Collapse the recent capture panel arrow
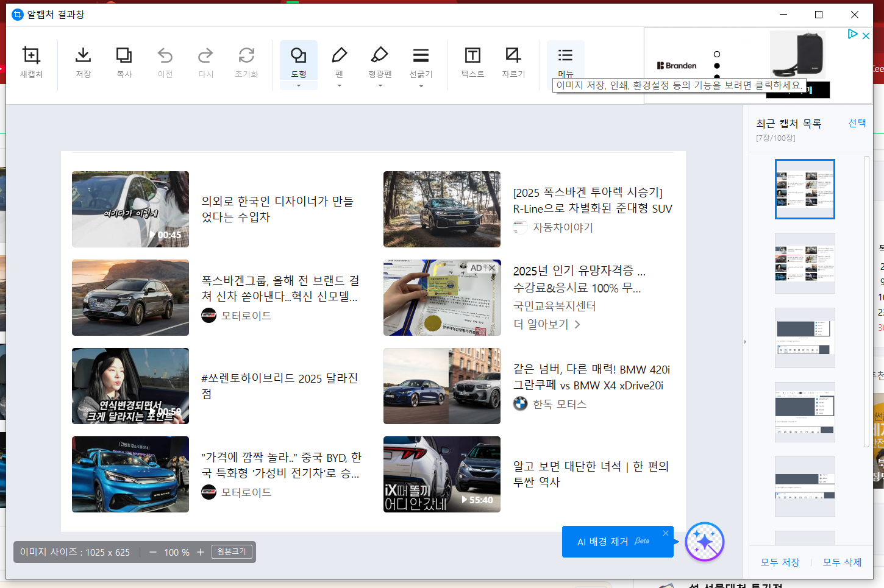 745,342
